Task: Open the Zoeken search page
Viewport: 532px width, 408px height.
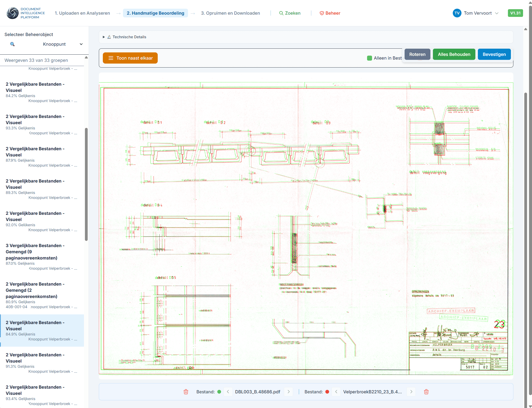Action: click(290, 13)
